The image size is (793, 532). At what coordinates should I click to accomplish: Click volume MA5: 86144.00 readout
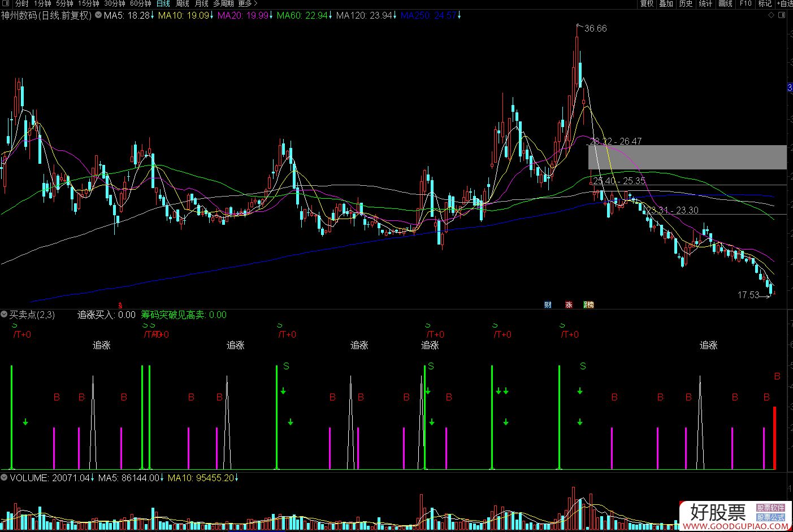point(129,478)
